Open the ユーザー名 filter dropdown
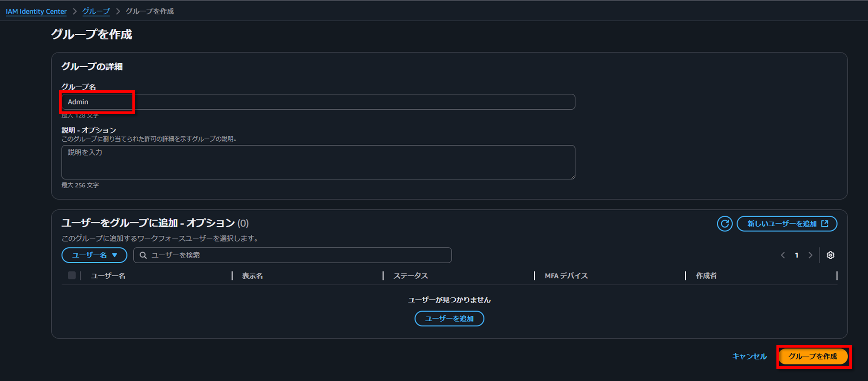 pos(94,255)
